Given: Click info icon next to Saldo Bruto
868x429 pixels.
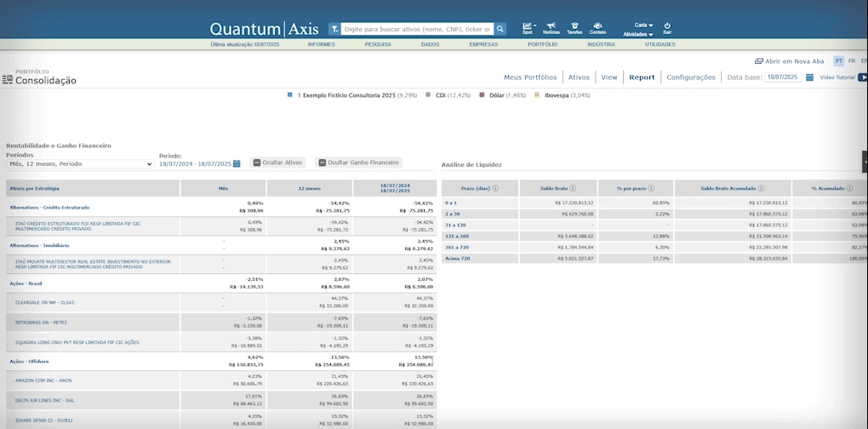Looking at the screenshot, I should tap(573, 188).
